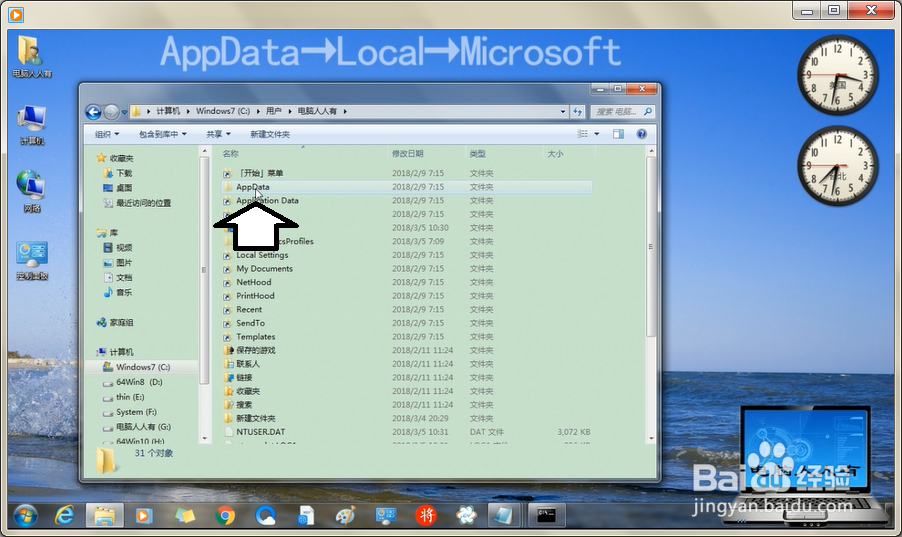Select 图片 library in navigation pane
The image size is (902, 537).
[x=124, y=263]
